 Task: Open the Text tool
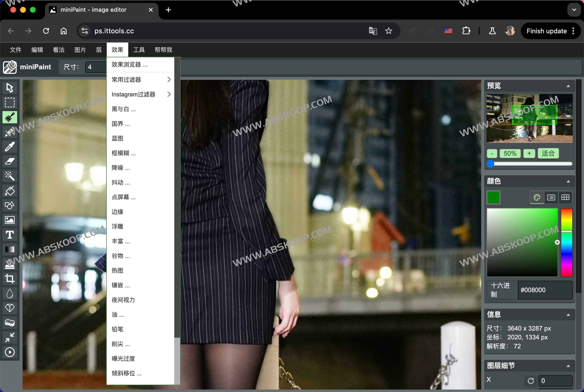point(10,235)
